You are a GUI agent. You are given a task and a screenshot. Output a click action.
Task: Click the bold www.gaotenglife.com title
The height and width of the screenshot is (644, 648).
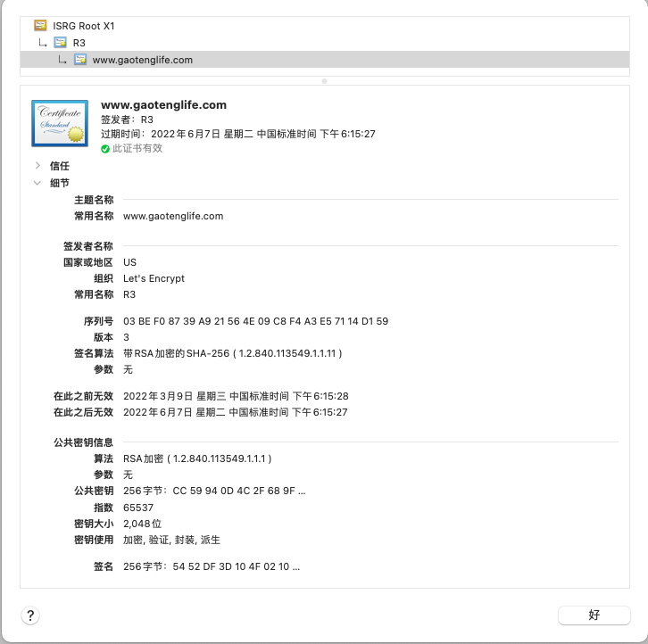tap(163, 105)
